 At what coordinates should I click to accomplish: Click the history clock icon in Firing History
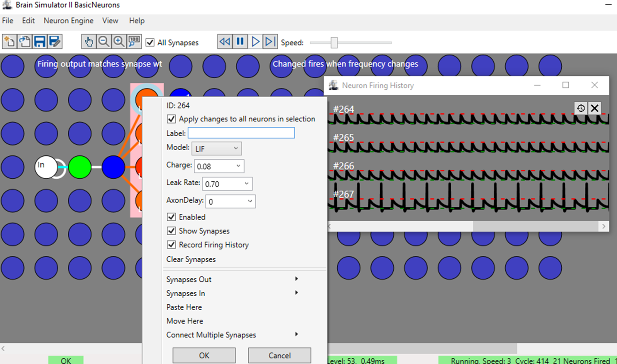[x=581, y=108]
